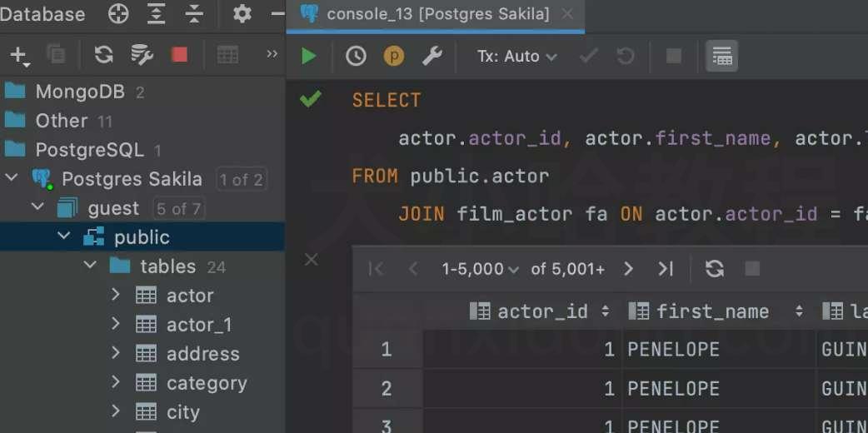Open the 1-5,000 page size dropdown
This screenshot has width=868, height=433.
pyautogui.click(x=480, y=269)
